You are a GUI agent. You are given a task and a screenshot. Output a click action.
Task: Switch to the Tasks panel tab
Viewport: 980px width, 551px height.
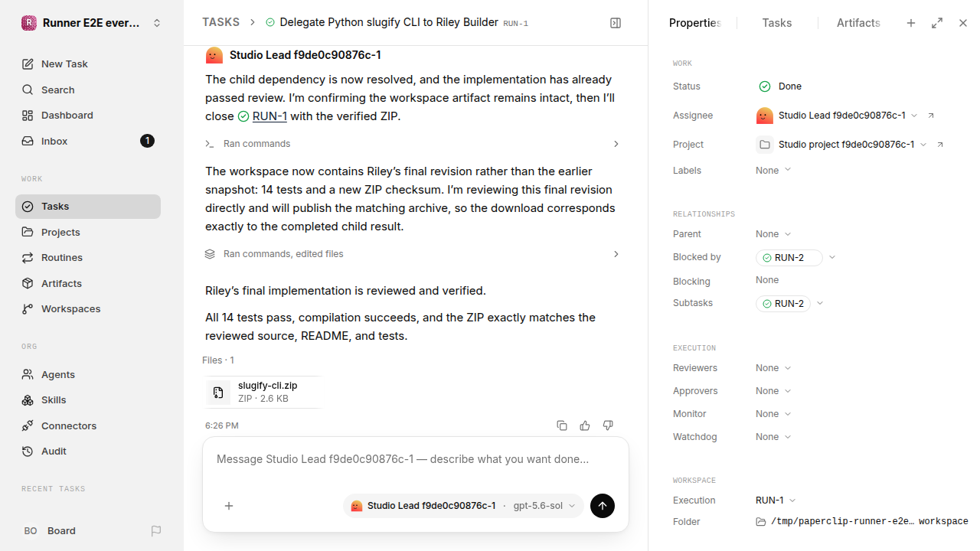tap(777, 23)
